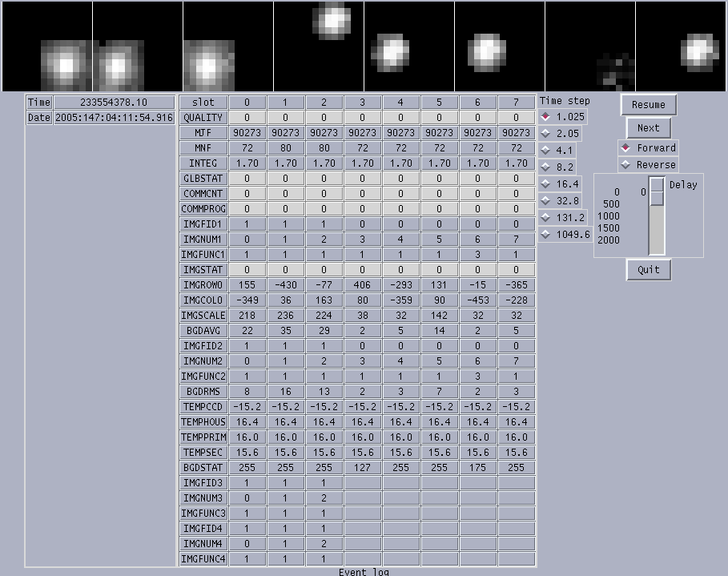Quit the image viewer
728x576 pixels.
[x=649, y=269]
